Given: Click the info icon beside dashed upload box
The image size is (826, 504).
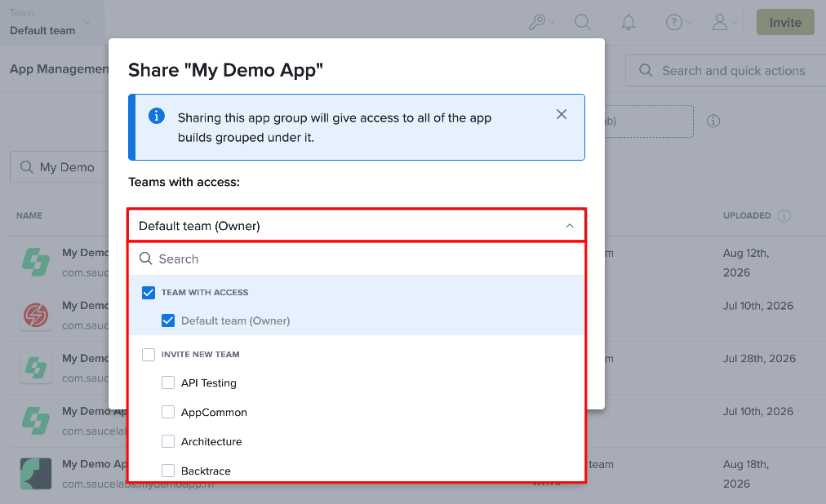Looking at the screenshot, I should click(713, 121).
